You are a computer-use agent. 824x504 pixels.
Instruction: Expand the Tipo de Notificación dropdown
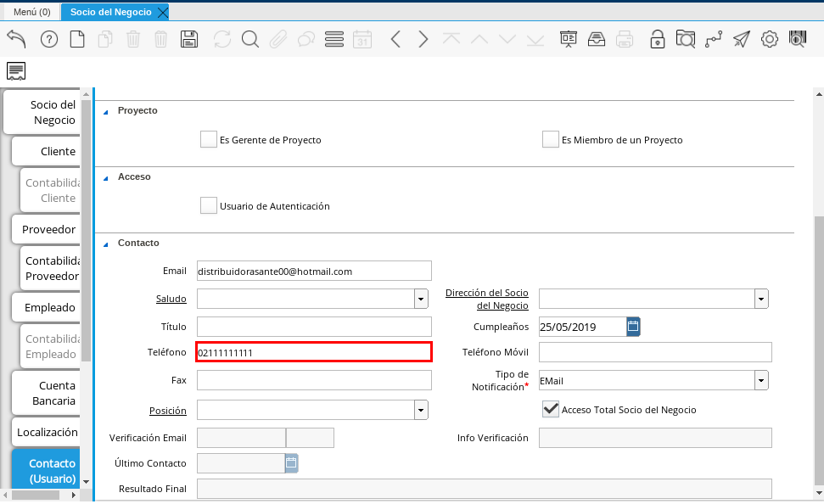[x=761, y=380]
